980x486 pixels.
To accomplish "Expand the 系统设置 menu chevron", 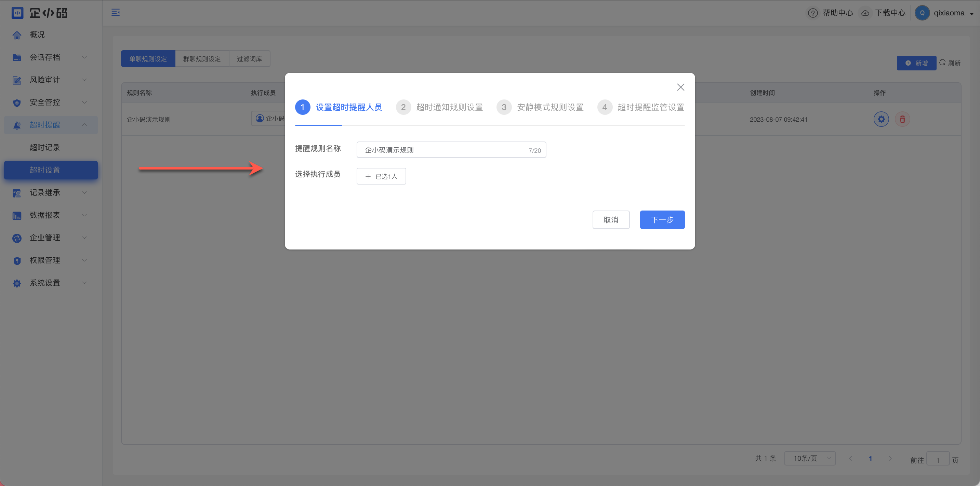I will tap(84, 283).
